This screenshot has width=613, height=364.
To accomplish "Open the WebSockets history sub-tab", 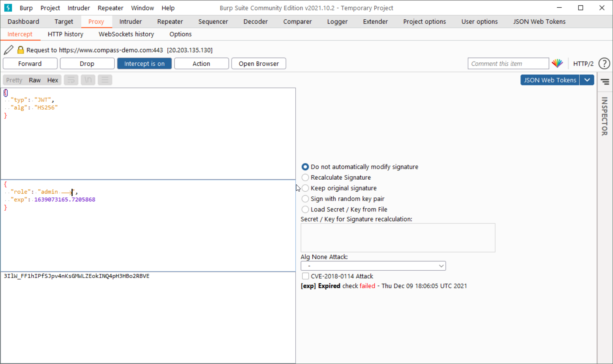I will coord(126,34).
